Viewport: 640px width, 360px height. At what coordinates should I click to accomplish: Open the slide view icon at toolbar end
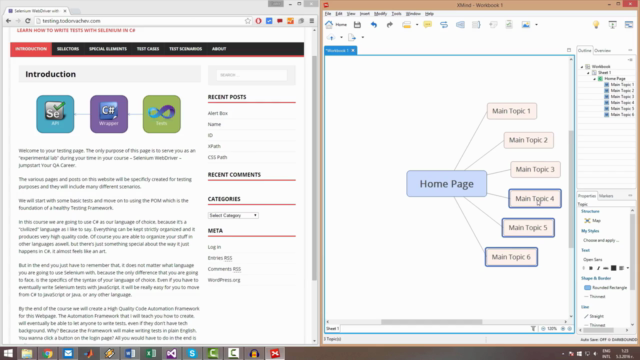click(629, 24)
